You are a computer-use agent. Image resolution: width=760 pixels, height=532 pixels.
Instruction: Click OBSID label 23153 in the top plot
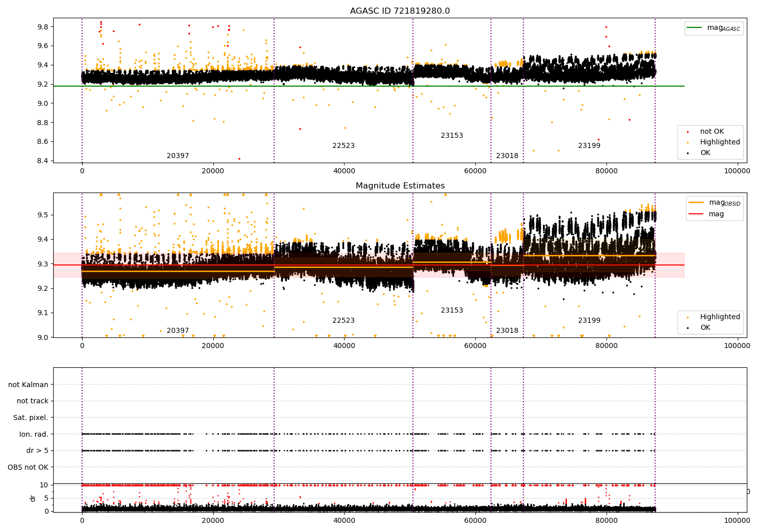[x=452, y=136]
